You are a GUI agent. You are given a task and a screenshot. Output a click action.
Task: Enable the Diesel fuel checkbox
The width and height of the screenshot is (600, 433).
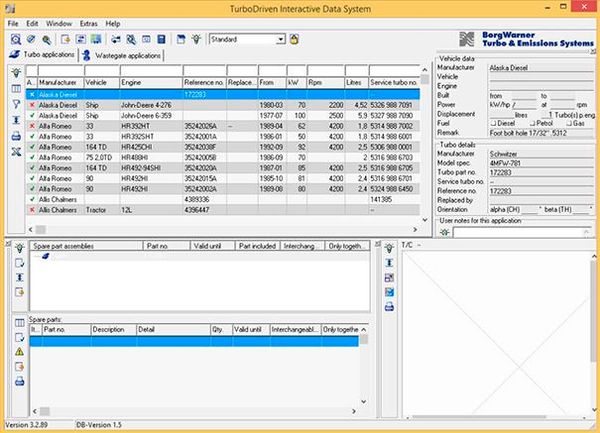pos(494,123)
